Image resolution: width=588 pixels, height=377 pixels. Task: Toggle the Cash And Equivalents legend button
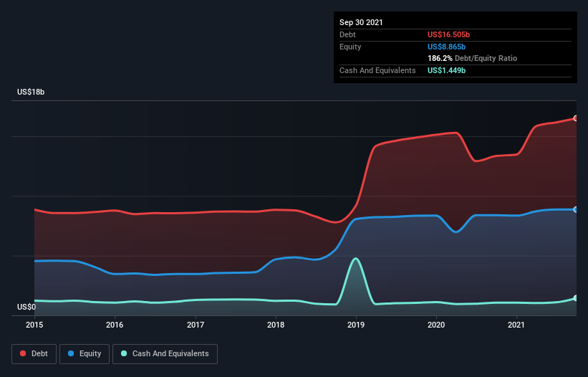(x=165, y=354)
